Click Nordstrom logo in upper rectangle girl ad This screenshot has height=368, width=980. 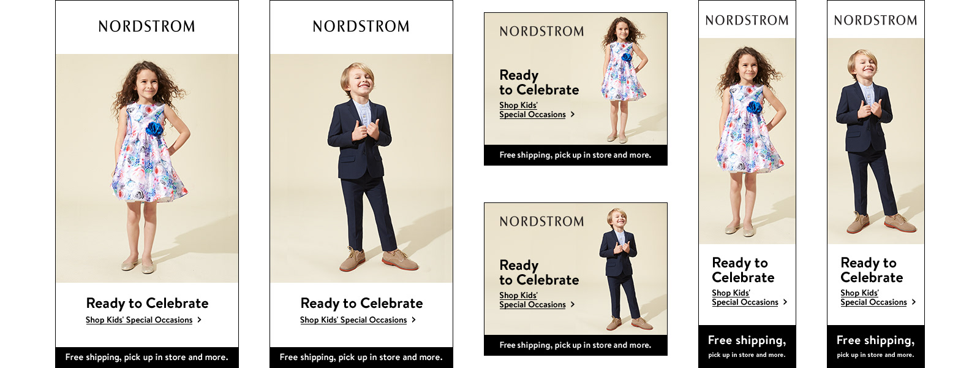(541, 31)
